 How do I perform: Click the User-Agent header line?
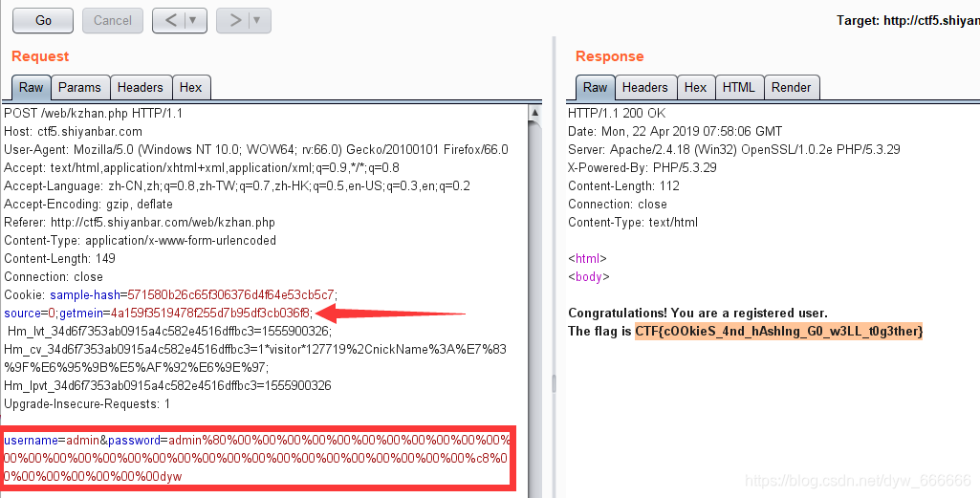coord(255,149)
